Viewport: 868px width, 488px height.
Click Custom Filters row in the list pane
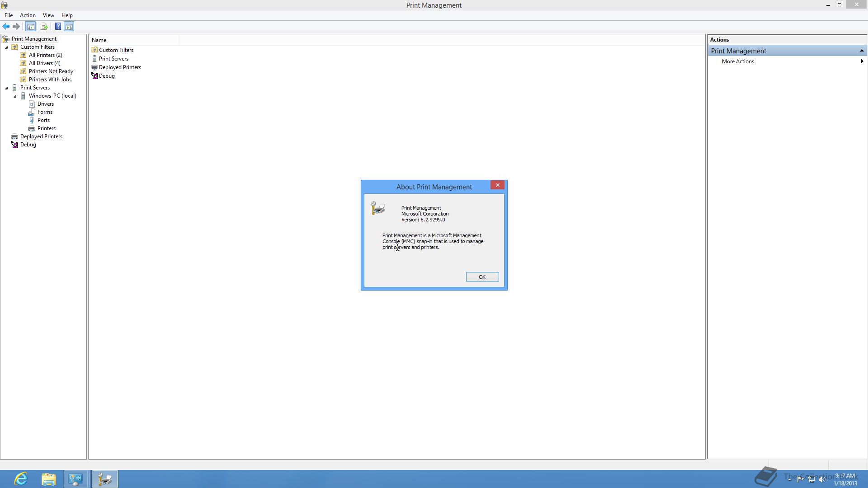pos(116,50)
